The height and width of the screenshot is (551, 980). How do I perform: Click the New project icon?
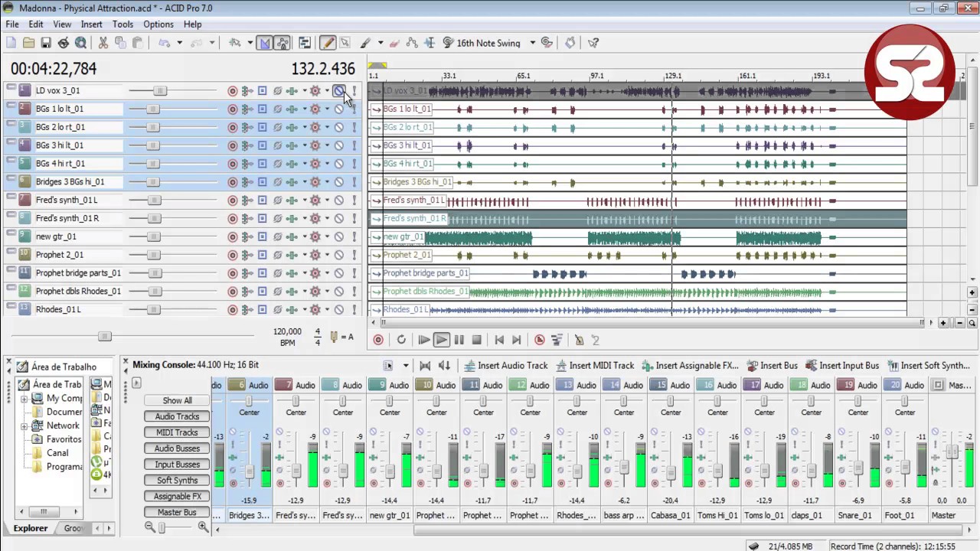(11, 43)
